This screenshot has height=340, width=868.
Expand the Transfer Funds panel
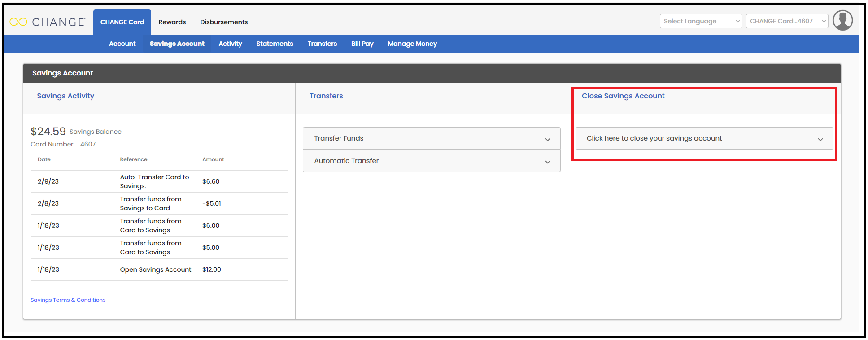click(x=432, y=138)
